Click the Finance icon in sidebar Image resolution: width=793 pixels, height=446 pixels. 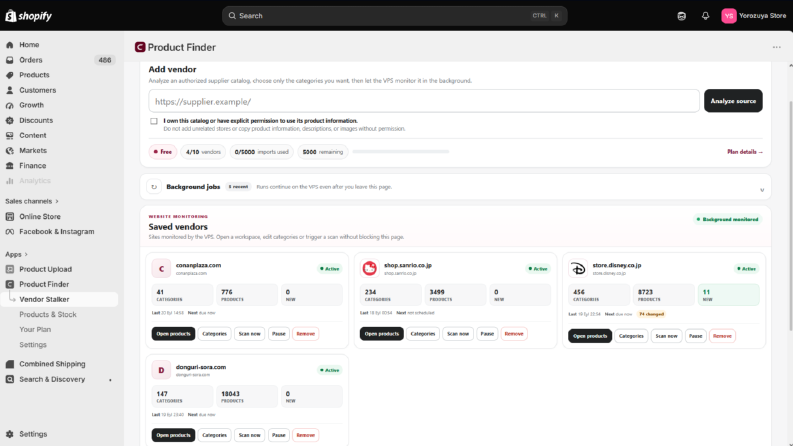tap(10, 165)
